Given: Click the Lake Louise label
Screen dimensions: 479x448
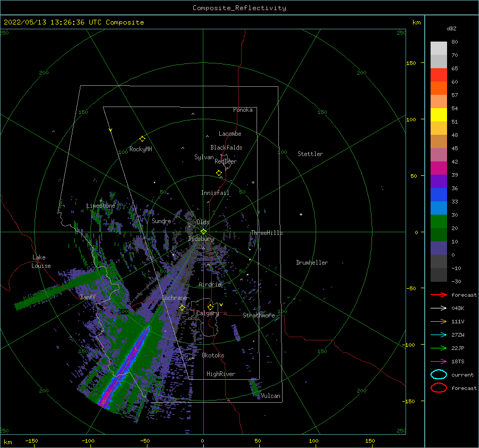Looking at the screenshot, I should pos(41,262).
